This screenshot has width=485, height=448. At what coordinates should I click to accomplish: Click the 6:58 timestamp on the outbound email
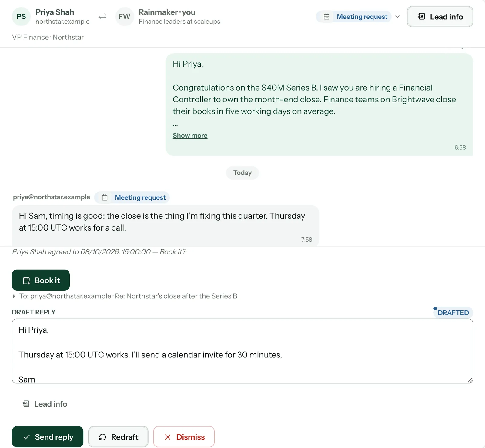pos(460,148)
